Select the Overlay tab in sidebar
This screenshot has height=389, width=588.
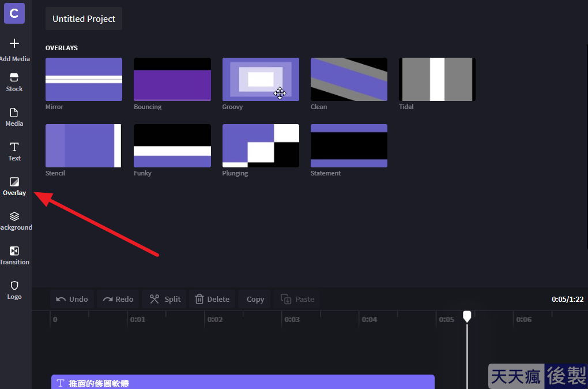(x=14, y=187)
